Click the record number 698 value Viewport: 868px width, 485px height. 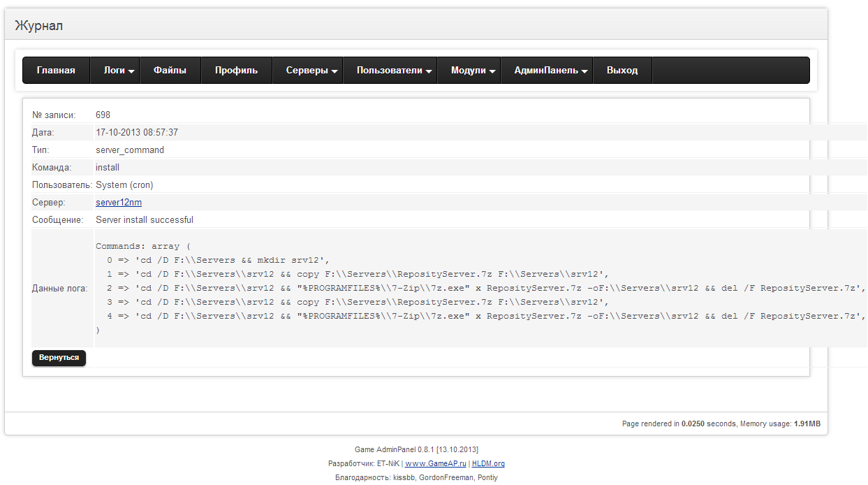click(x=103, y=115)
